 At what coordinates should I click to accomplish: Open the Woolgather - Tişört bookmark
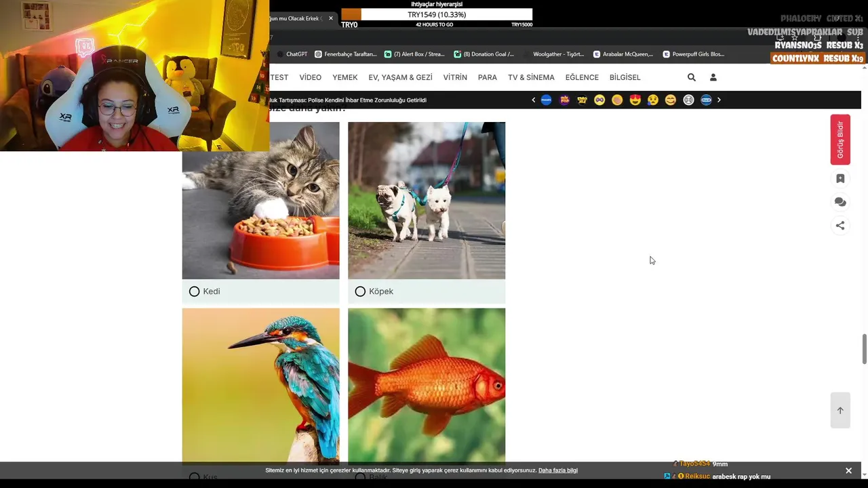[554, 54]
